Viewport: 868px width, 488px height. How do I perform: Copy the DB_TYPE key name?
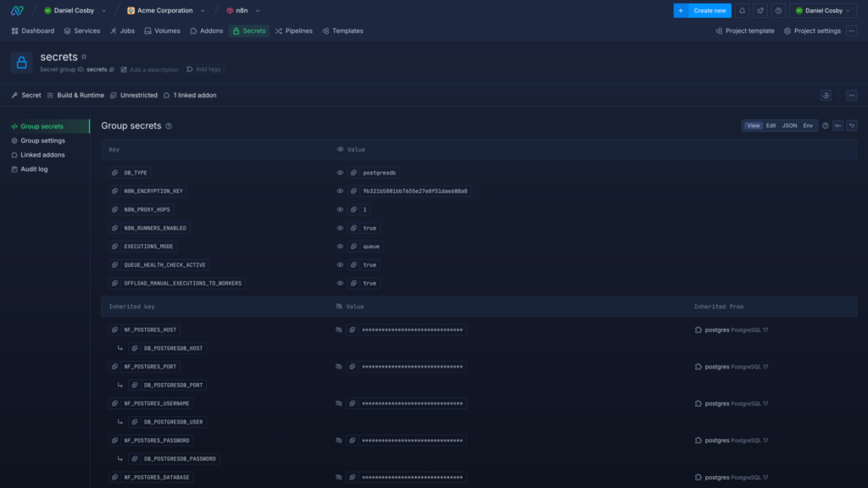pos(114,173)
